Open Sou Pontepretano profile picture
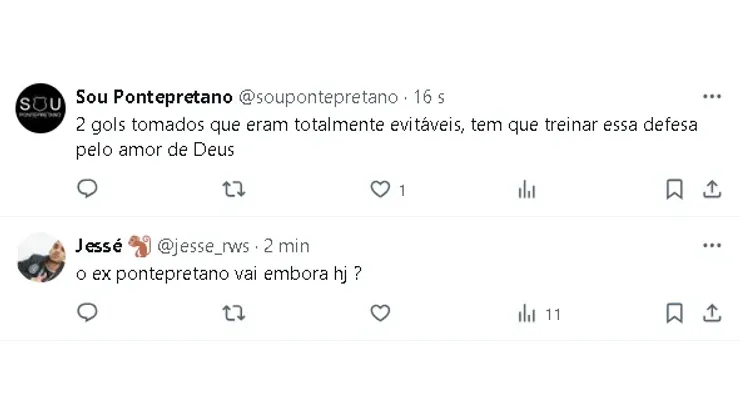 tap(41, 108)
